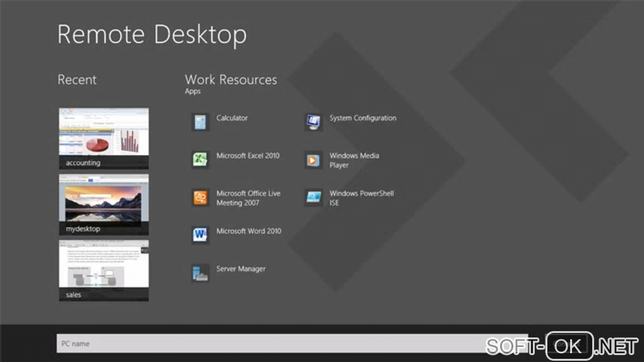
Task: Click the Work Resources heading
Action: [x=231, y=79]
